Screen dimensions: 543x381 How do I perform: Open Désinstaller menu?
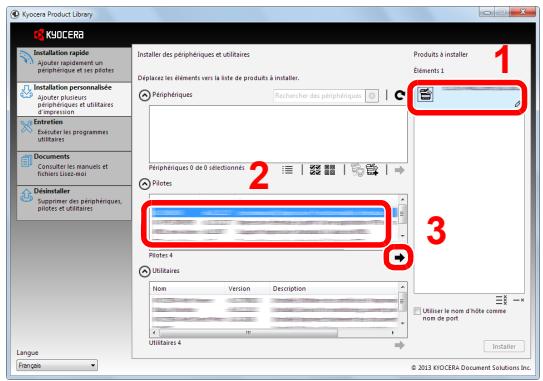(x=74, y=203)
